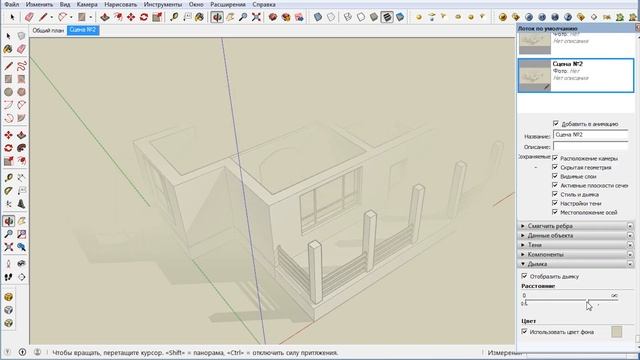Pick the Zoom magnifier tool in top toolbar
This screenshot has height=360, width=640.
(x=243, y=17)
